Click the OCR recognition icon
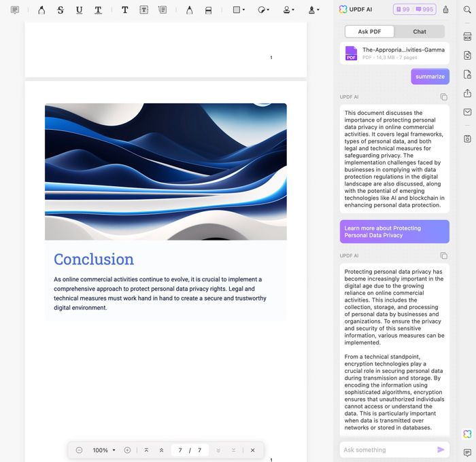 point(467,37)
